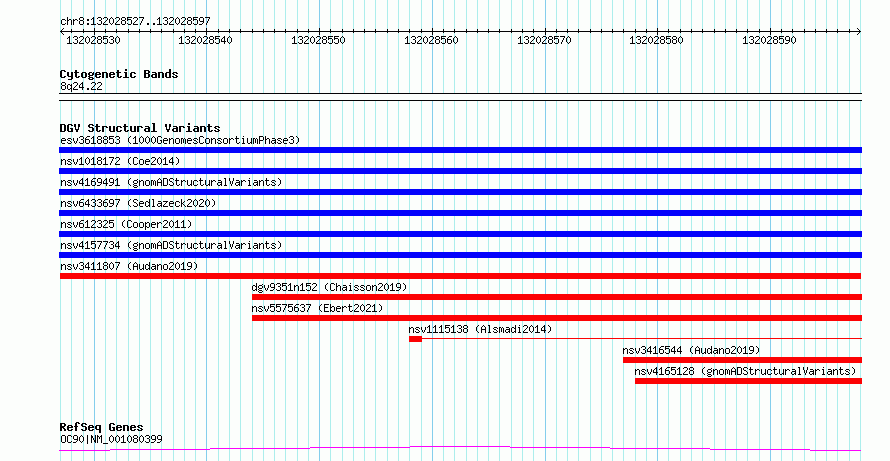Click the red bar under nsv5575637

click(557, 318)
